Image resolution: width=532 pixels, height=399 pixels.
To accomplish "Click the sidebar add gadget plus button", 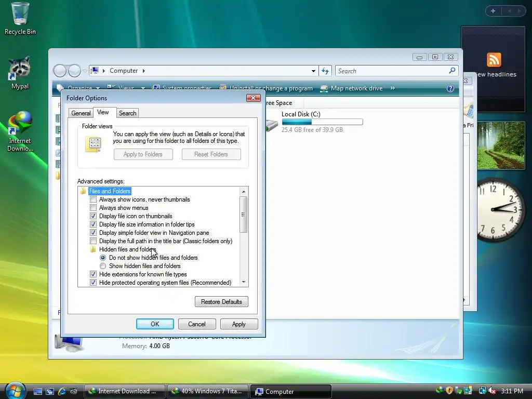I will (493, 11).
